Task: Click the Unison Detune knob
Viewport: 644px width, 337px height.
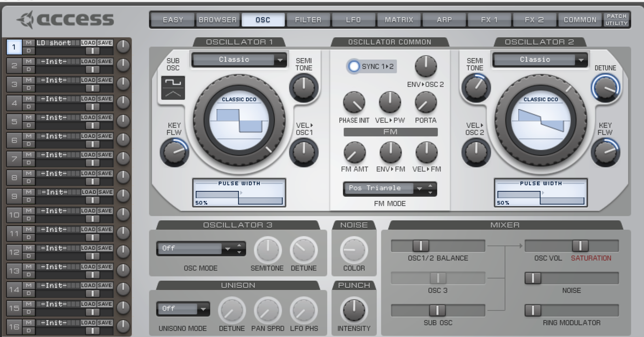Action: (x=232, y=310)
